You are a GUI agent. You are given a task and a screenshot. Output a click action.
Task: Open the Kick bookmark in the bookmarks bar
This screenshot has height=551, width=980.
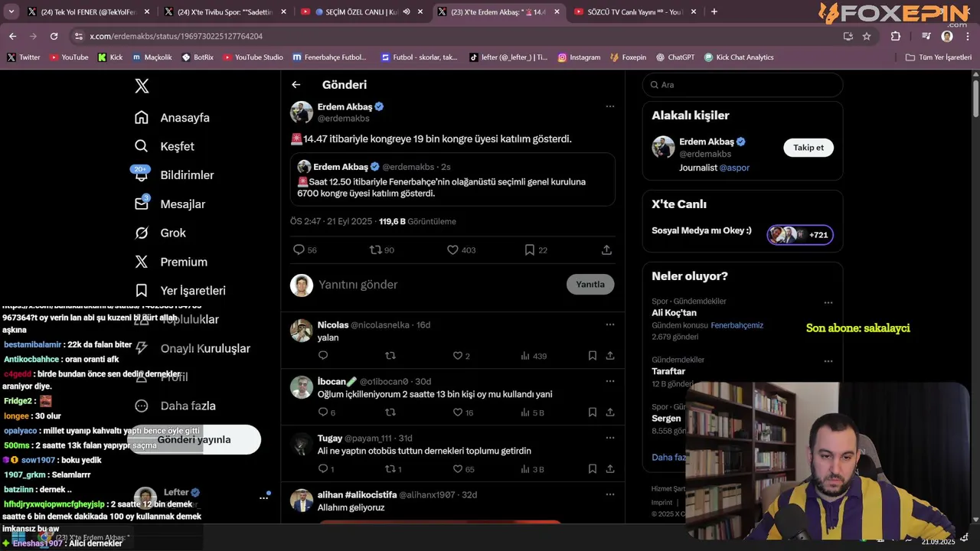click(110, 57)
